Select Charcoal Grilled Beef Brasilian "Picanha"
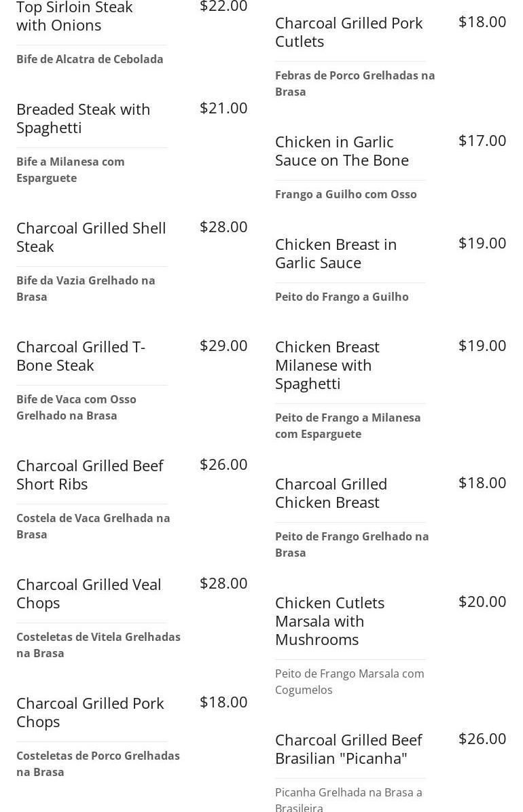Viewport: 523px width, 812px height. 348,749
